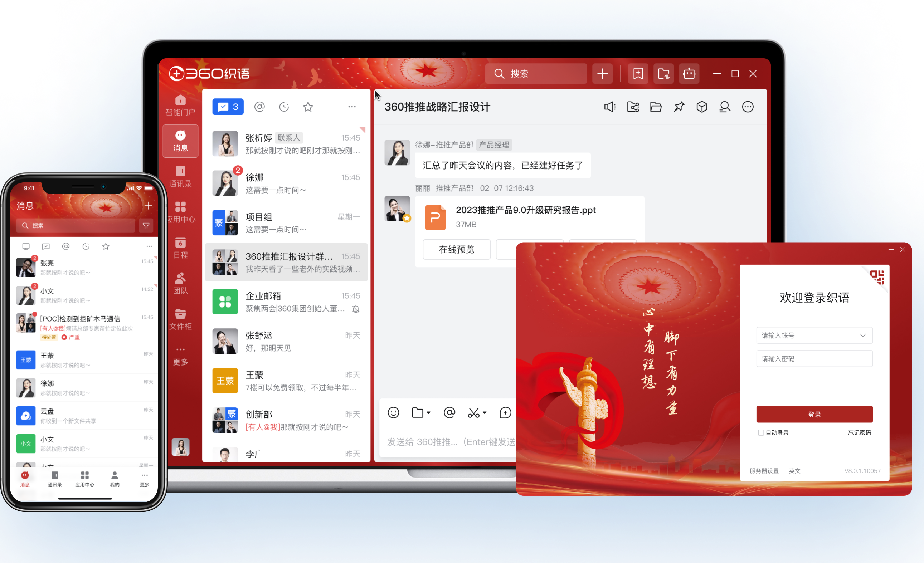Click share-folder icon in chat header

[x=633, y=107]
